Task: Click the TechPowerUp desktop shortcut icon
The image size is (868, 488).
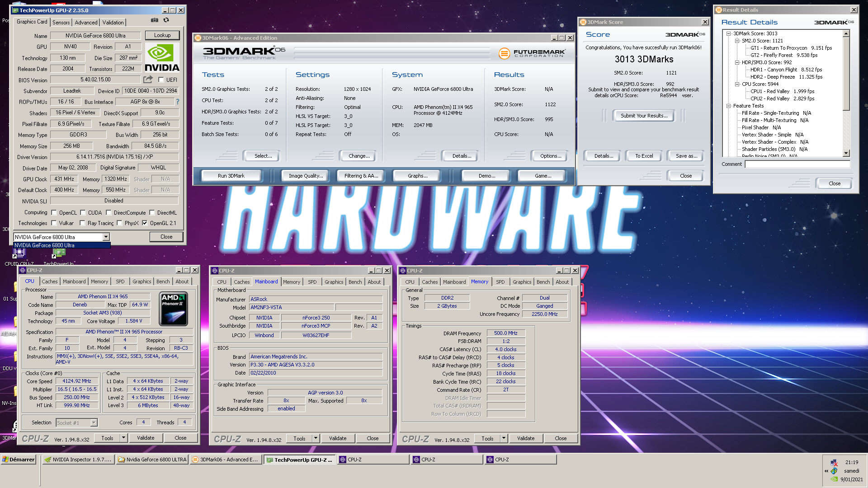Action: pos(58,253)
